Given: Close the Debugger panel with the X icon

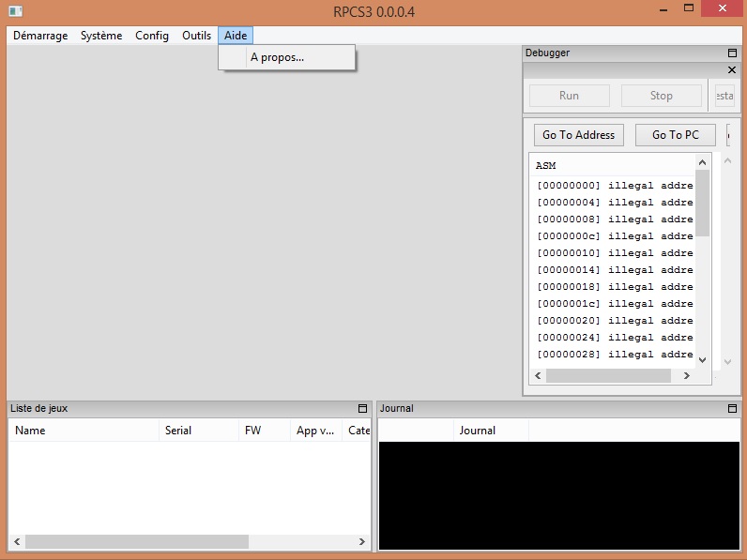Looking at the screenshot, I should coord(733,70).
